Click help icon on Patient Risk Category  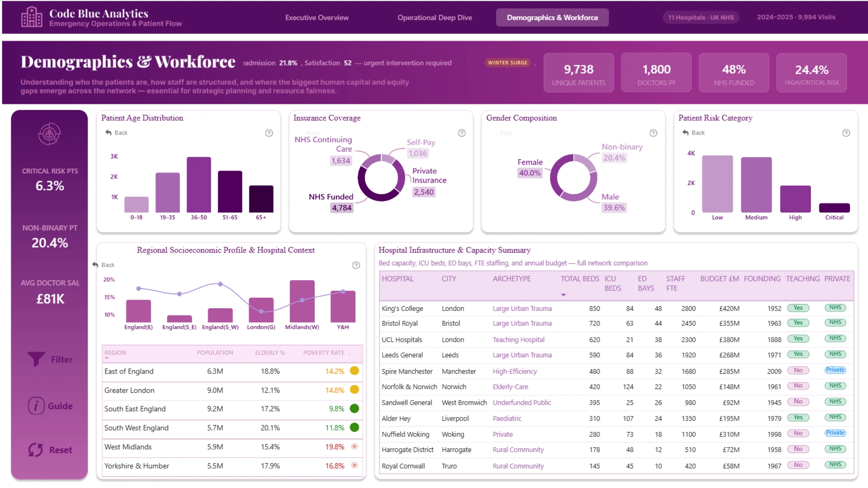point(846,133)
